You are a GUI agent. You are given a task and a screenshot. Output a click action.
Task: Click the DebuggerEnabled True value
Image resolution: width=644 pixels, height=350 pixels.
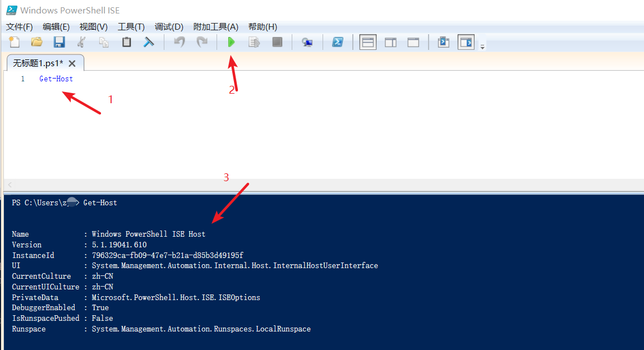tap(100, 308)
